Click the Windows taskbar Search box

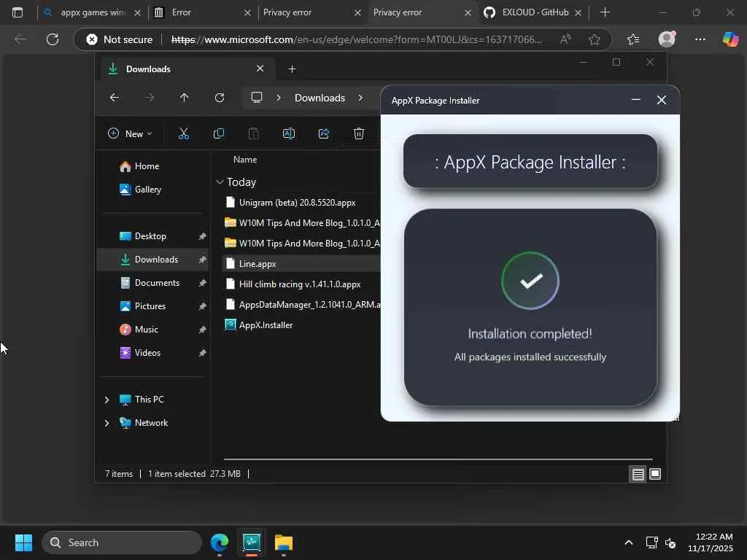pyautogui.click(x=122, y=542)
